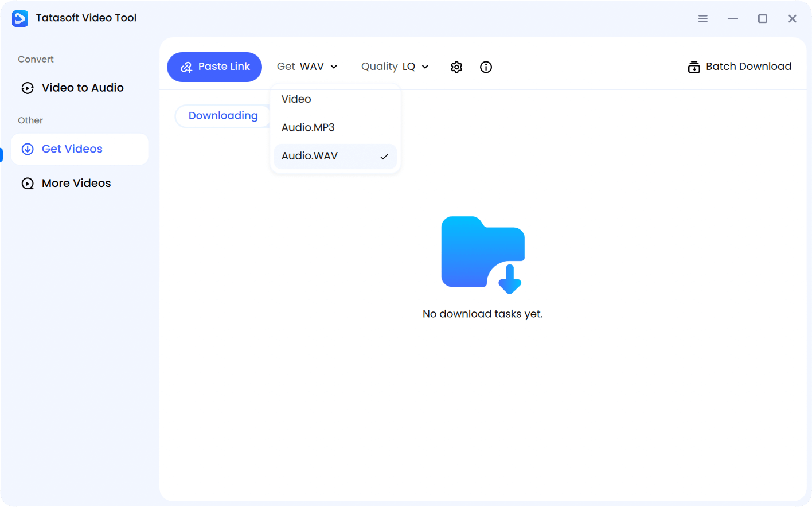
Task: Open the settings gear
Action: [456, 67]
